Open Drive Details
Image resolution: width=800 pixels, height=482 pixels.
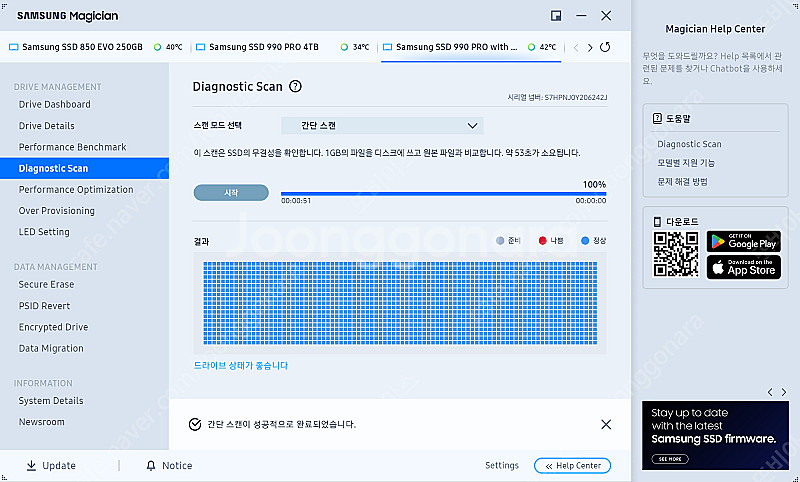click(x=46, y=126)
